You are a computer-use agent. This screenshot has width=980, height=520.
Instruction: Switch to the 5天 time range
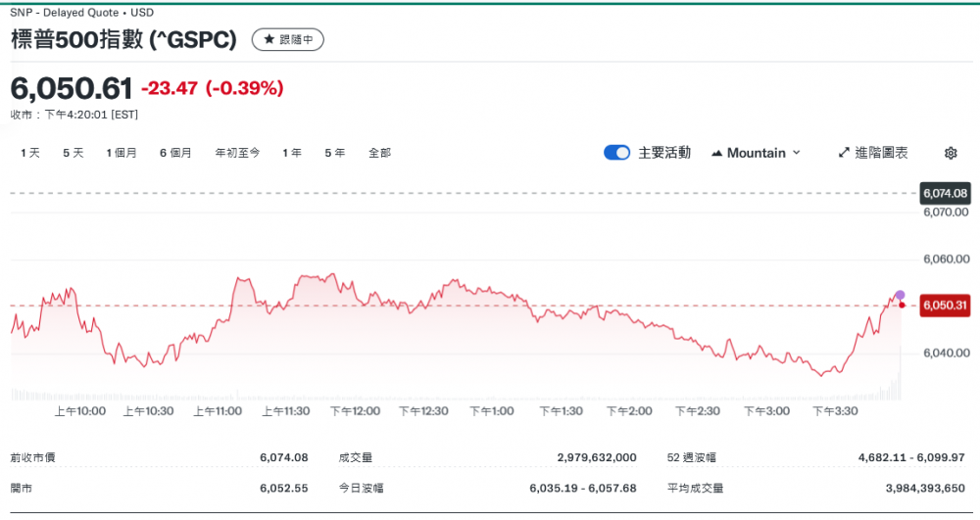pos(73,153)
